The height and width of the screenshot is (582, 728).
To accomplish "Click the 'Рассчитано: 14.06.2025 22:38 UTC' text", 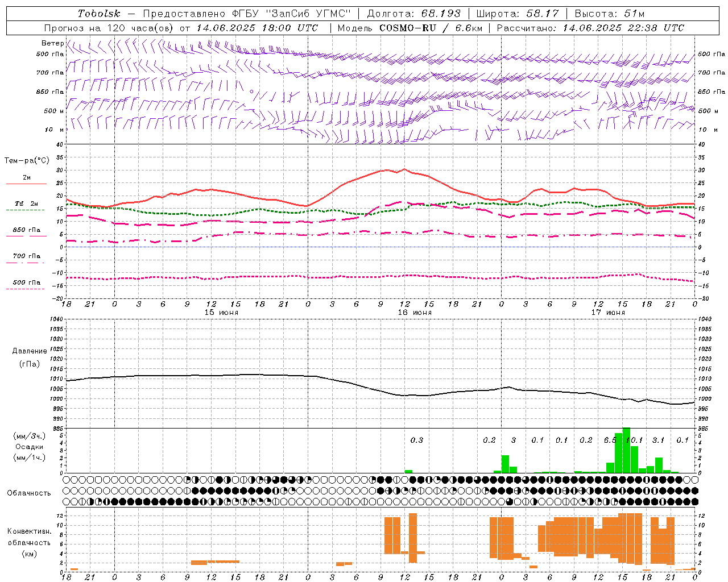I will [590, 28].
